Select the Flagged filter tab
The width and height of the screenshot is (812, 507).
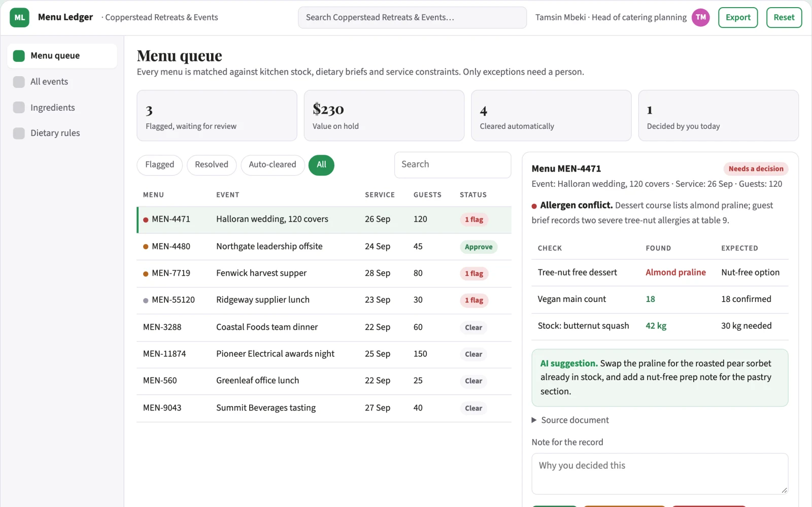[159, 165]
